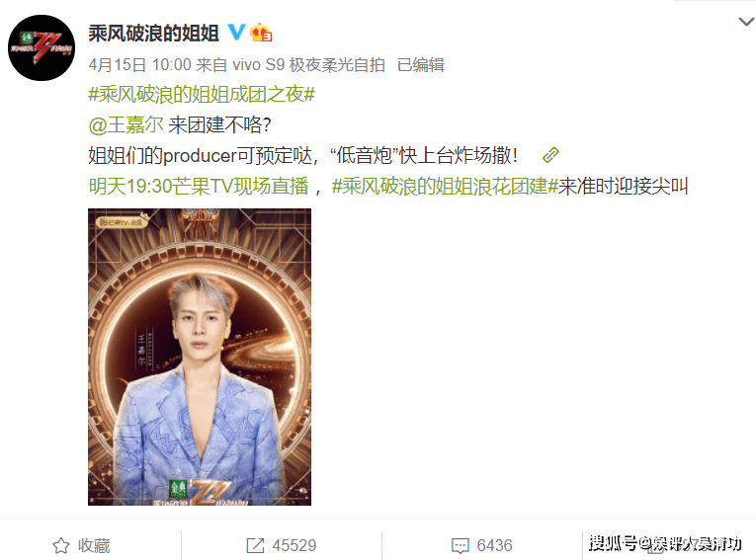Click the 收藏 label to bookmark
This screenshot has height=560, width=756.
click(x=94, y=545)
